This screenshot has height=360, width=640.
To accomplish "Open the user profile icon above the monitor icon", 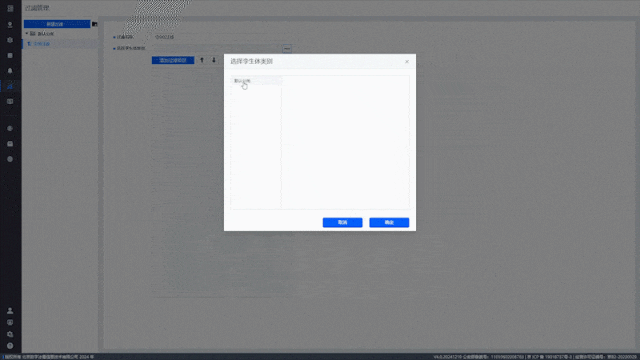I will (10, 311).
